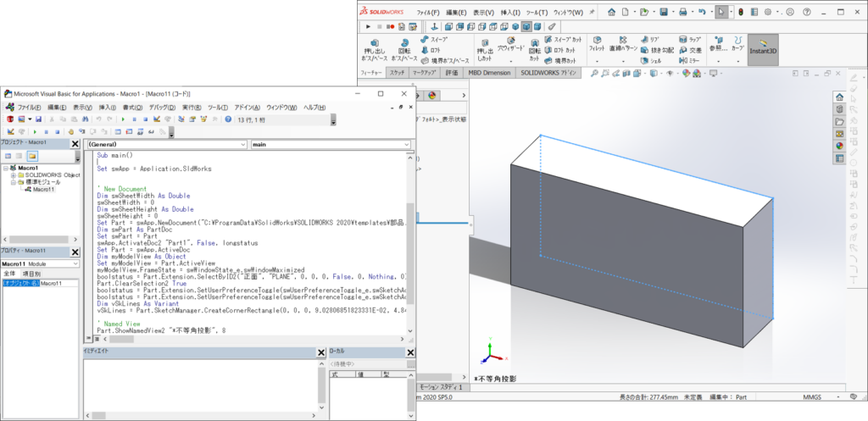Screen dimensions: 868x421
Task: Select the Intersect (交差) feature
Action: (690, 50)
